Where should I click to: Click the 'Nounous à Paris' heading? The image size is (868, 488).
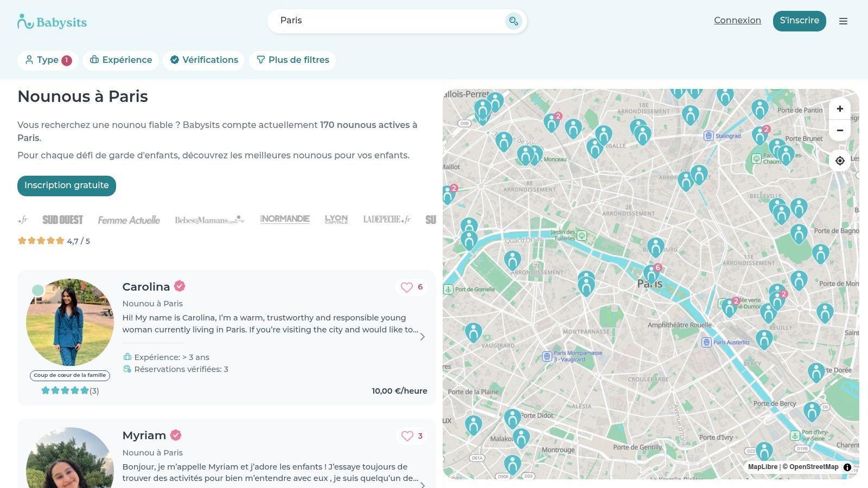83,97
